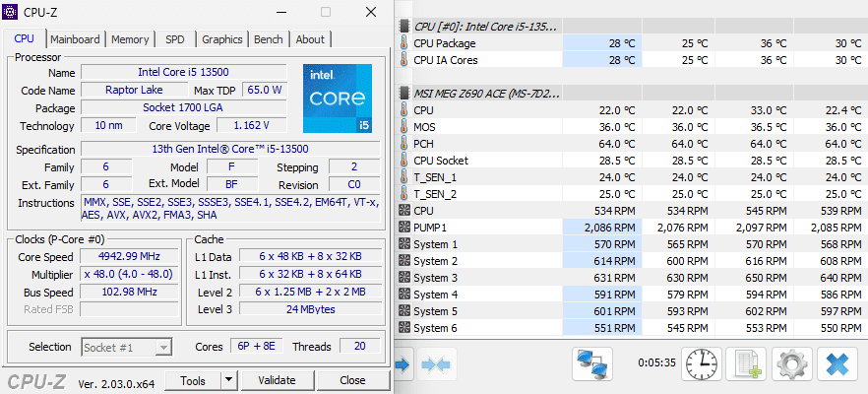Close the CPU-Z window with title bar X

(371, 12)
